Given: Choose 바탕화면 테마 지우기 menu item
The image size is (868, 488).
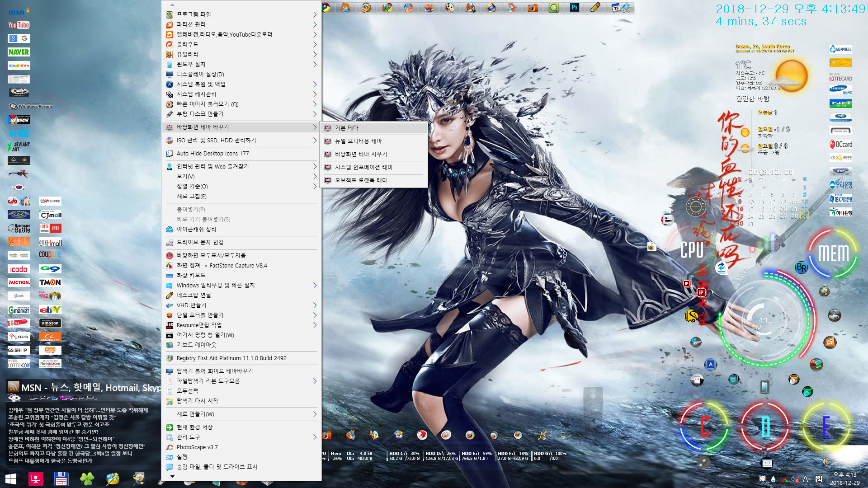Looking at the screenshot, I should pyautogui.click(x=374, y=154).
